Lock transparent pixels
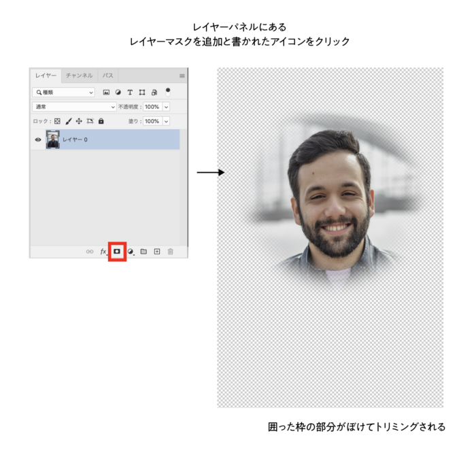Image resolution: width=476 pixels, height=455 pixels. point(57,121)
